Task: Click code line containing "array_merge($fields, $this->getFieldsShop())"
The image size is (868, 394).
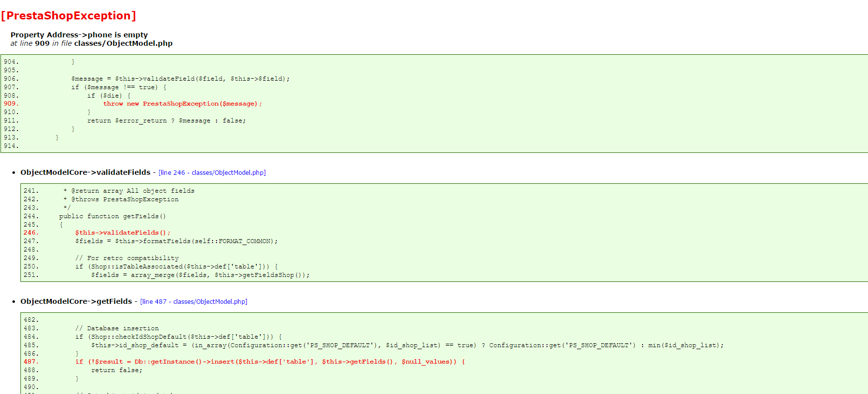Action: point(201,275)
